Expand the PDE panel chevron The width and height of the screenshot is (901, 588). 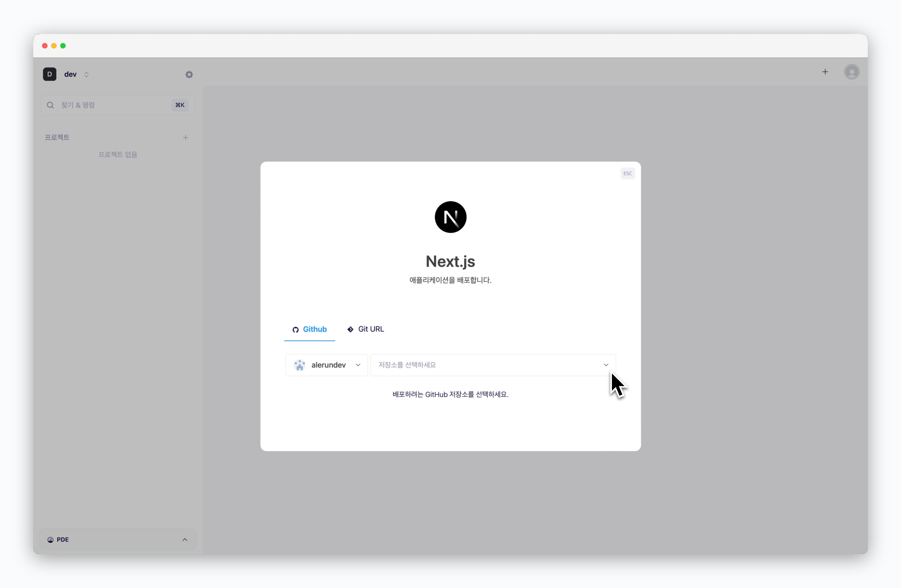coord(185,540)
